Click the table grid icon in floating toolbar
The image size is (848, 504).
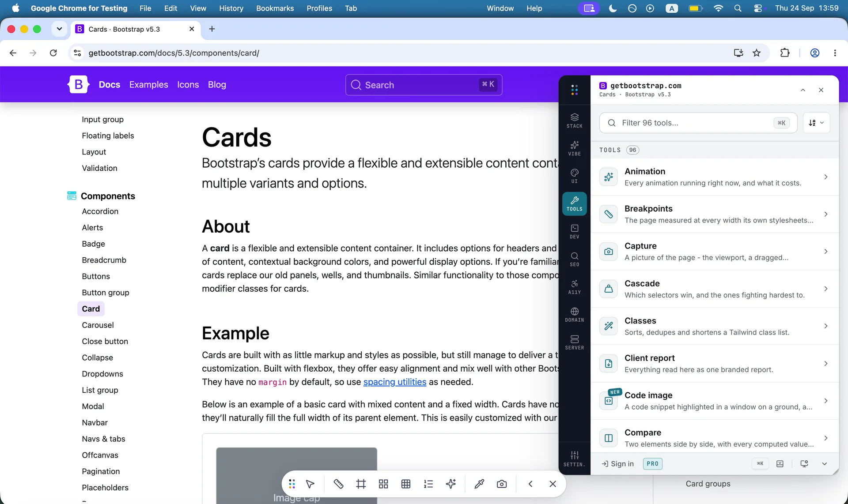tap(406, 484)
